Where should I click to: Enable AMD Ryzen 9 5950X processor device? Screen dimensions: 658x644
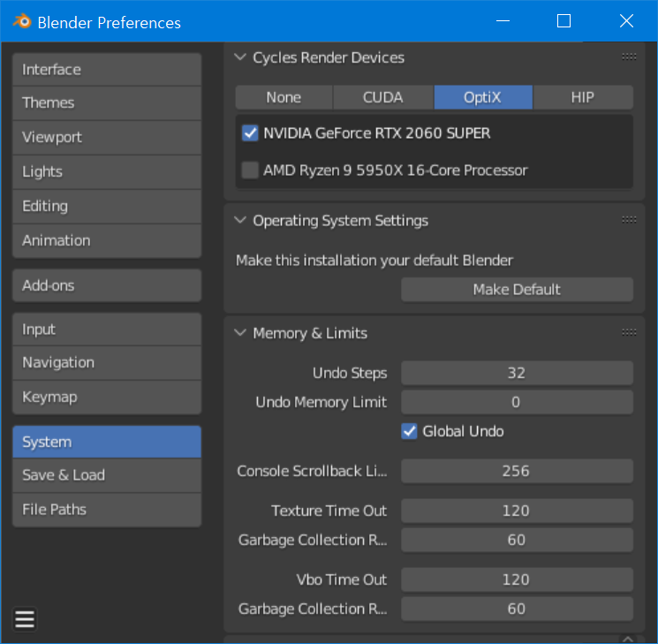coord(250,170)
